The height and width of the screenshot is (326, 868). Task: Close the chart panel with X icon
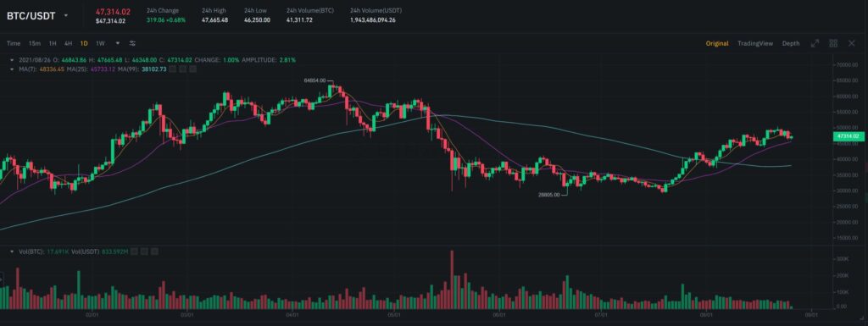pyautogui.click(x=851, y=43)
